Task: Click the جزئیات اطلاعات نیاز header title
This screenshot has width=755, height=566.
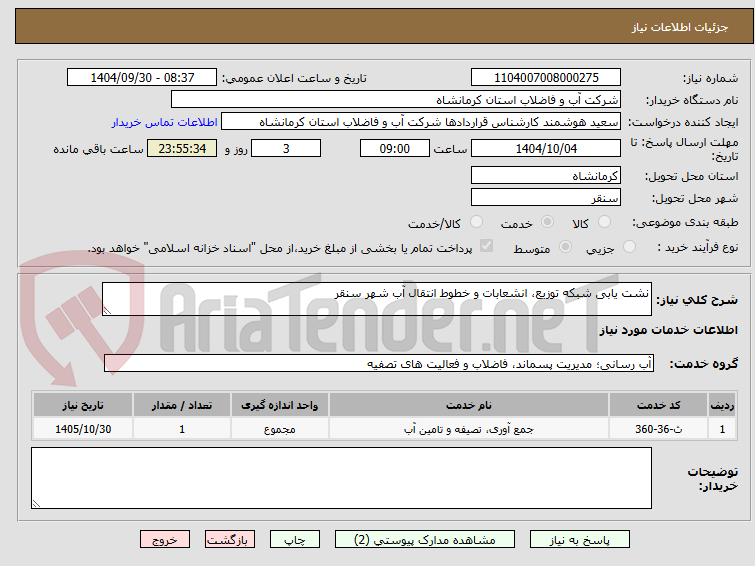Action: [x=680, y=27]
